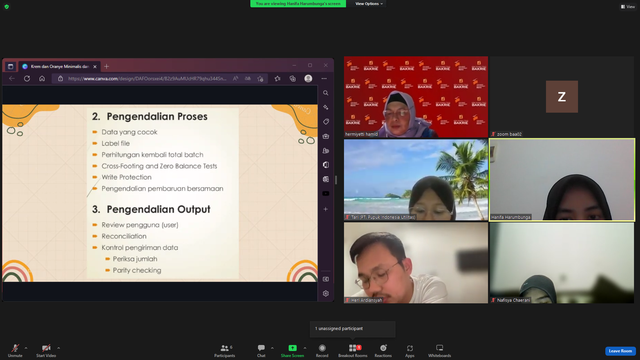Open the browser Favorites list
The width and height of the screenshot is (640, 360).
coord(278,78)
